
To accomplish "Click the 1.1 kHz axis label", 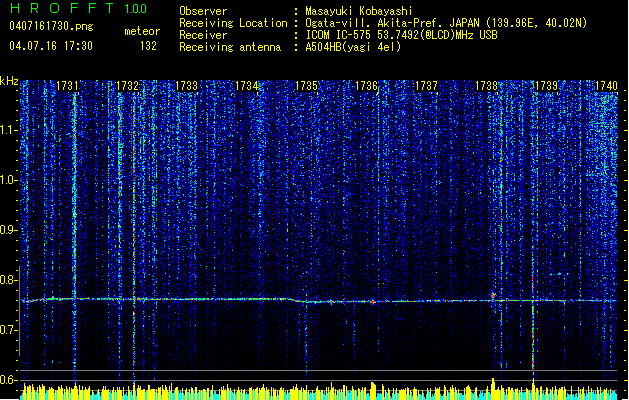I will tap(9, 130).
